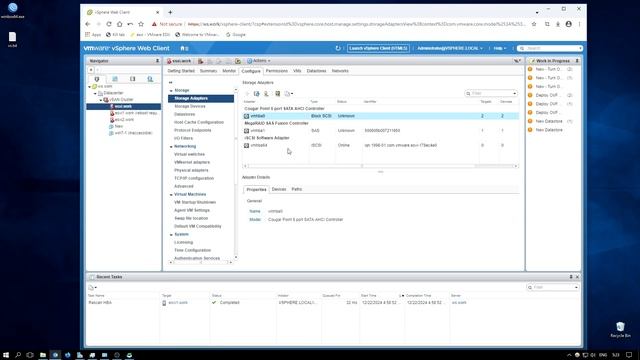Pin the Work In Progress panel
This screenshot has height=360, width=640.
pyautogui.click(x=577, y=61)
